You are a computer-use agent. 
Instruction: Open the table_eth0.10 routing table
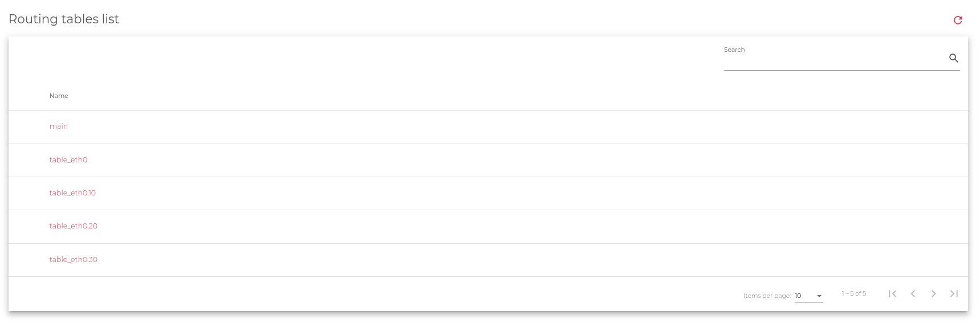tap(72, 193)
